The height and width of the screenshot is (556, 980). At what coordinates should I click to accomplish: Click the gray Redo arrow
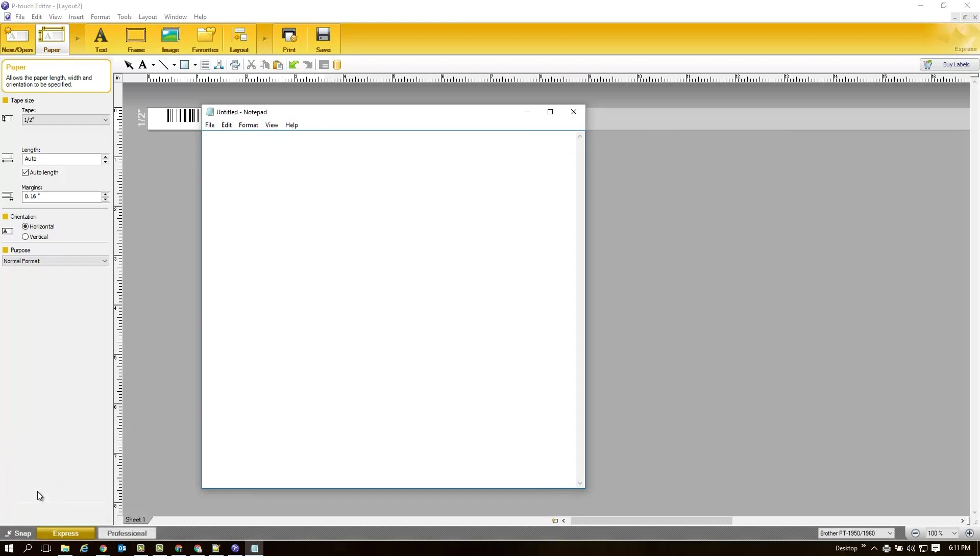coord(307,65)
